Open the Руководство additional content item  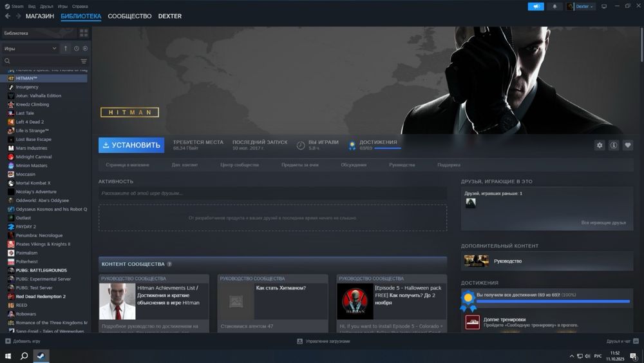pyautogui.click(x=547, y=261)
